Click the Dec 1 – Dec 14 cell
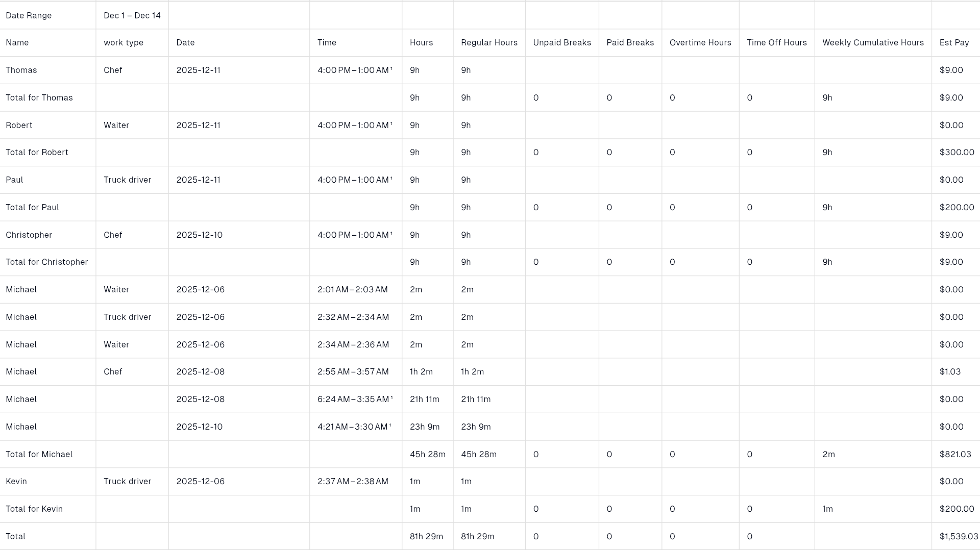This screenshot has width=980, height=551. tap(132, 15)
